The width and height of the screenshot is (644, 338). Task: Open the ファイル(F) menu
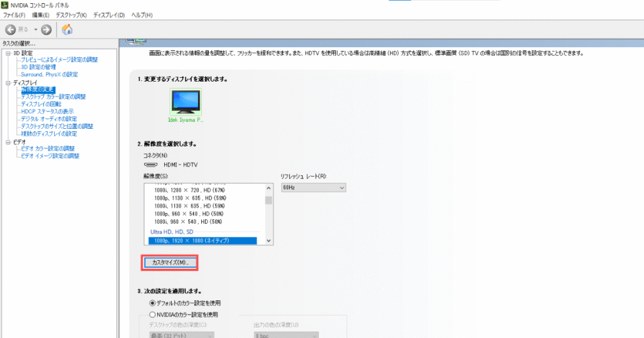[14, 15]
